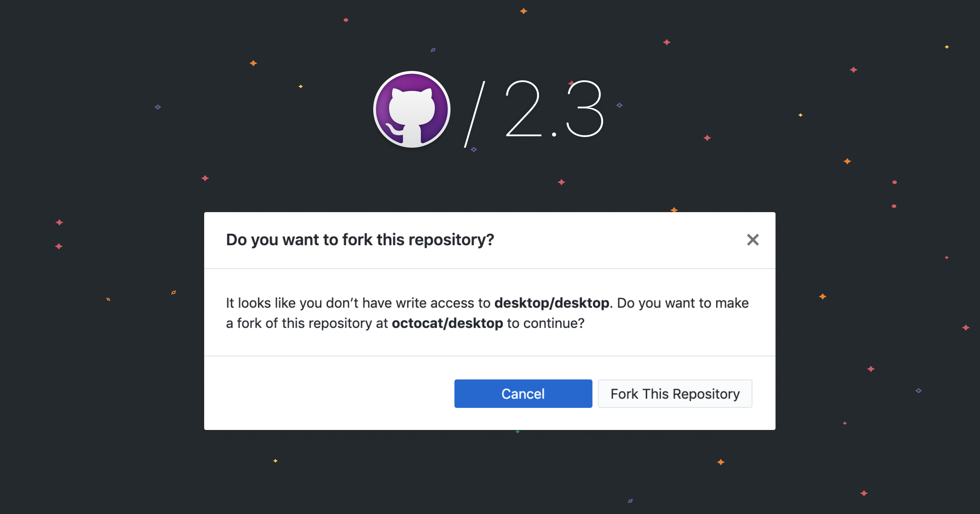
Task: Click the orange star in the bottom right corner
Action: (721, 462)
